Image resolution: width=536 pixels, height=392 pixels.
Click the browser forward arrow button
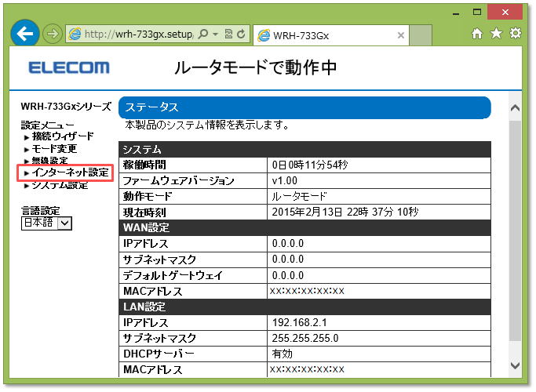[x=53, y=34]
